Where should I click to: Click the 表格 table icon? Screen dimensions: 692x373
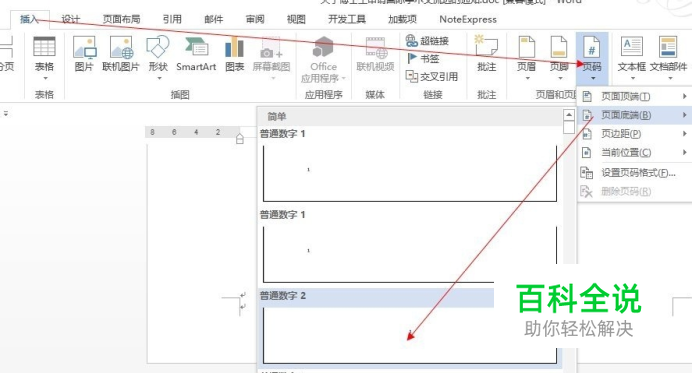44,47
